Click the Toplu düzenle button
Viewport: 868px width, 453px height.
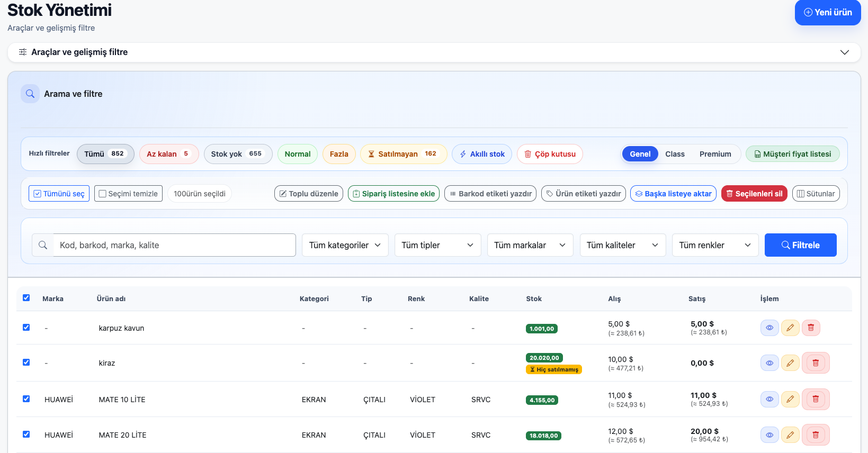pos(309,194)
